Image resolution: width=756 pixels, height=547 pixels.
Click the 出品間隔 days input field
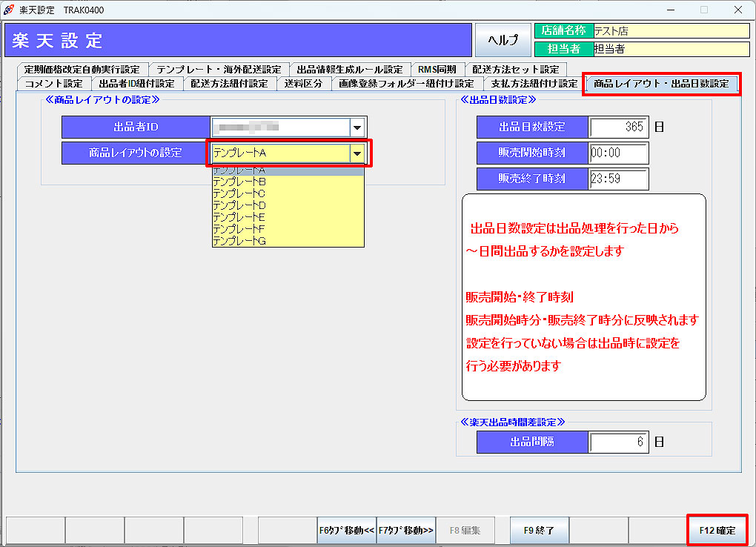click(618, 442)
